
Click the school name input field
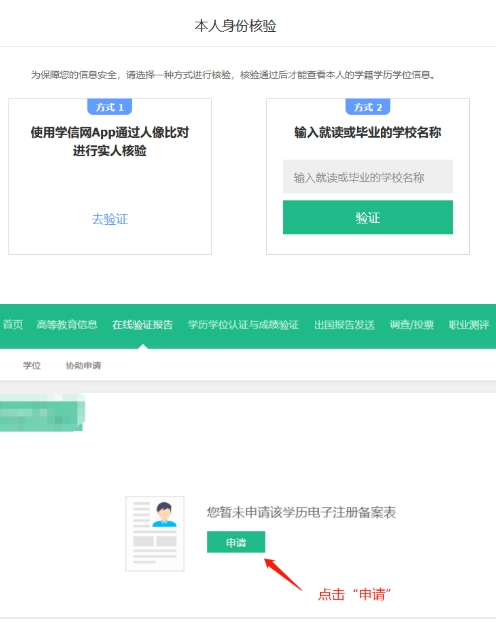point(367,177)
